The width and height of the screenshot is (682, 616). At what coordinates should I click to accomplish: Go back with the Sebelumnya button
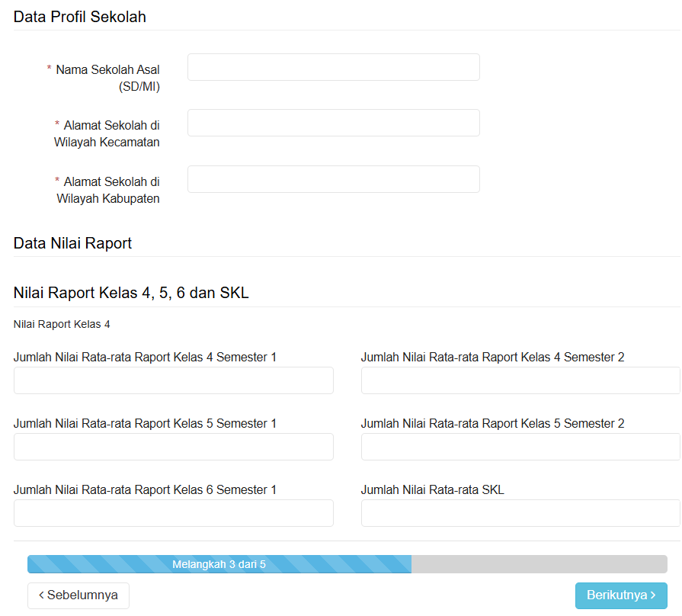point(78,595)
